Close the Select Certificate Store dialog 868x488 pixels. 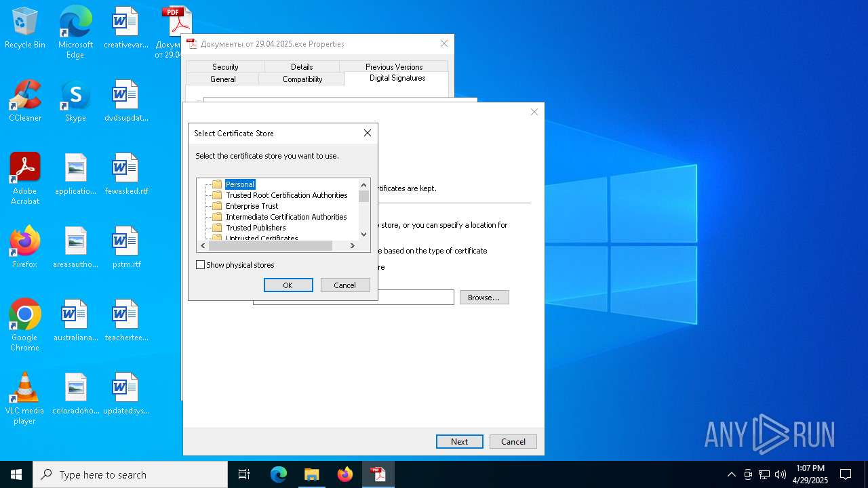point(368,133)
